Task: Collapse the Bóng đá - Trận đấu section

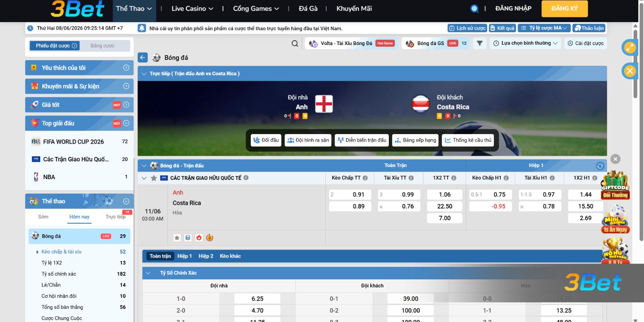Action: 144,166
